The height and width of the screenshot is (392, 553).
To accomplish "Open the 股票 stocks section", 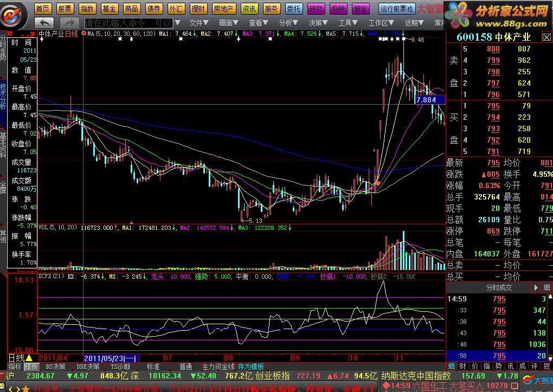I will tap(65, 9).
